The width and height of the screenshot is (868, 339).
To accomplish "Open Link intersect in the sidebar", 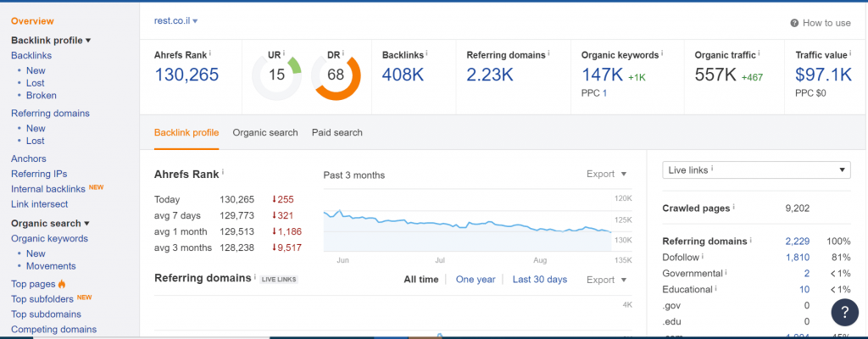I will click(39, 204).
